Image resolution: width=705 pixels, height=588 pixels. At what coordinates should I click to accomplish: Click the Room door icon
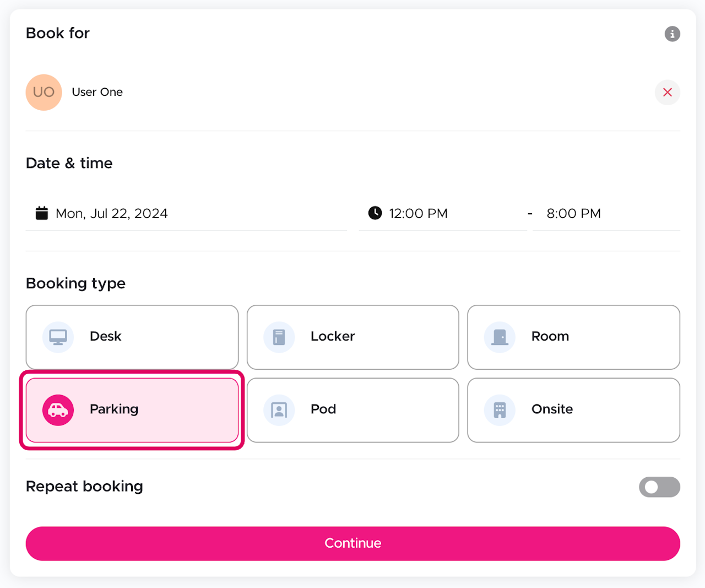pos(500,337)
